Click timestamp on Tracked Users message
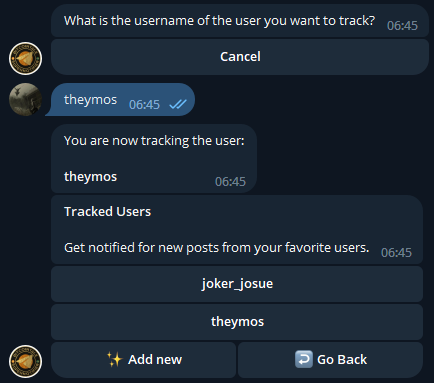Viewport: 434px width, 383px height. [x=396, y=253]
